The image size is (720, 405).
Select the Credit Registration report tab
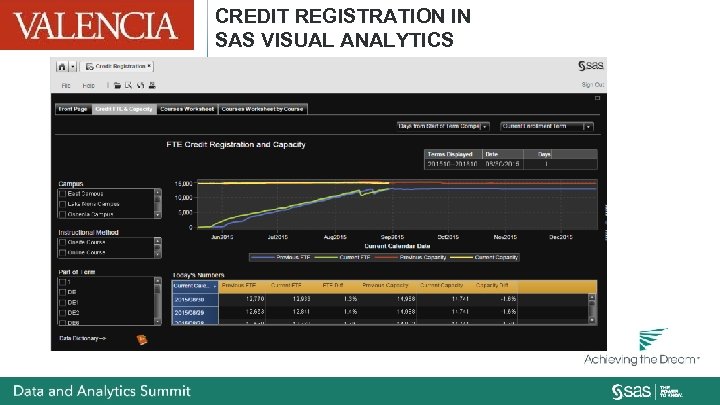117,66
